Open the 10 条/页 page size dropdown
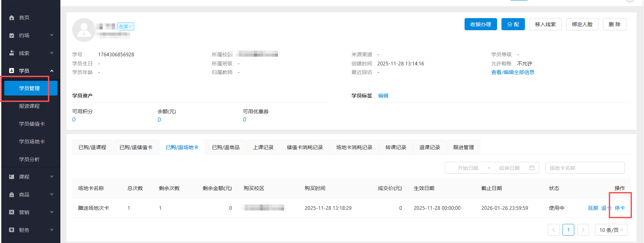 [611, 230]
